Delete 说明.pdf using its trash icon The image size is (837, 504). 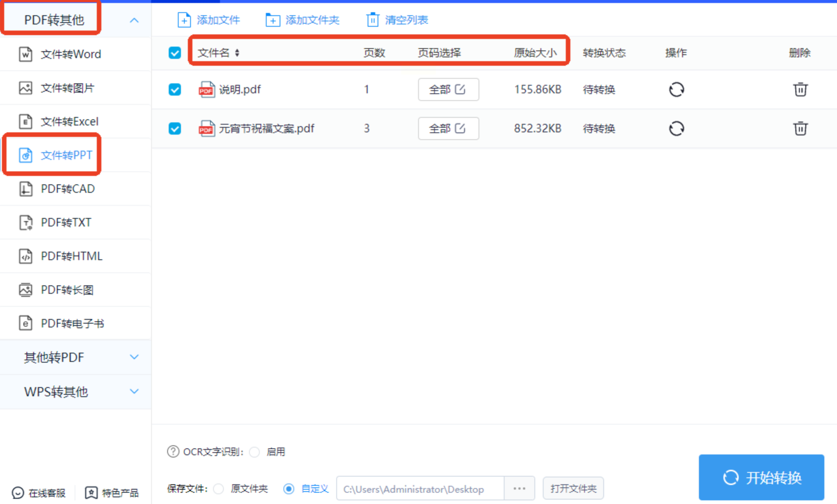[x=800, y=89]
